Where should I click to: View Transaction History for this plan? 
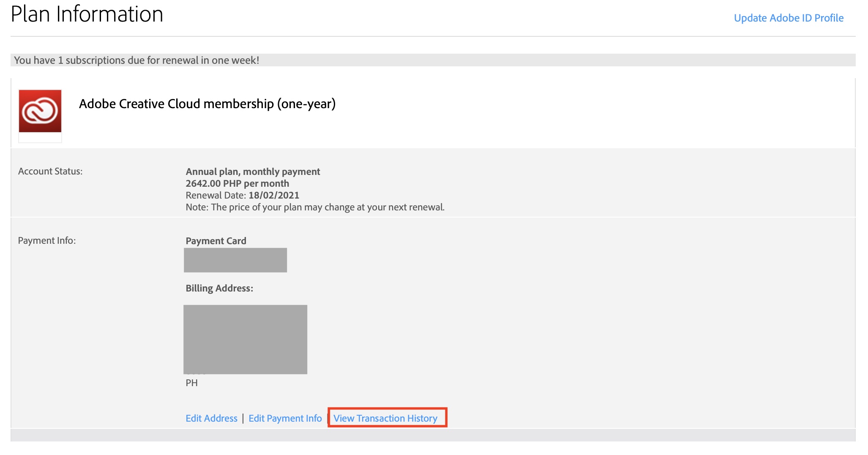(385, 418)
